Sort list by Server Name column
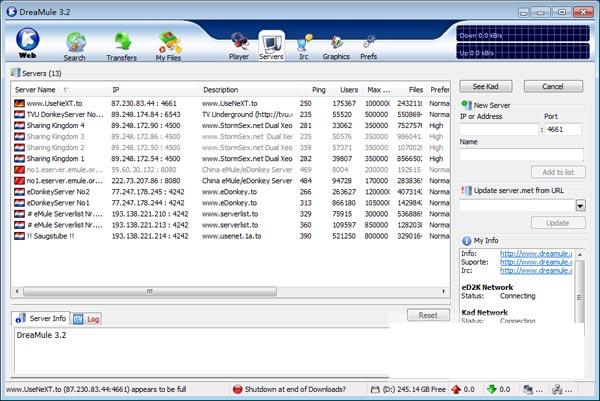The height and width of the screenshot is (401, 600). coord(40,90)
